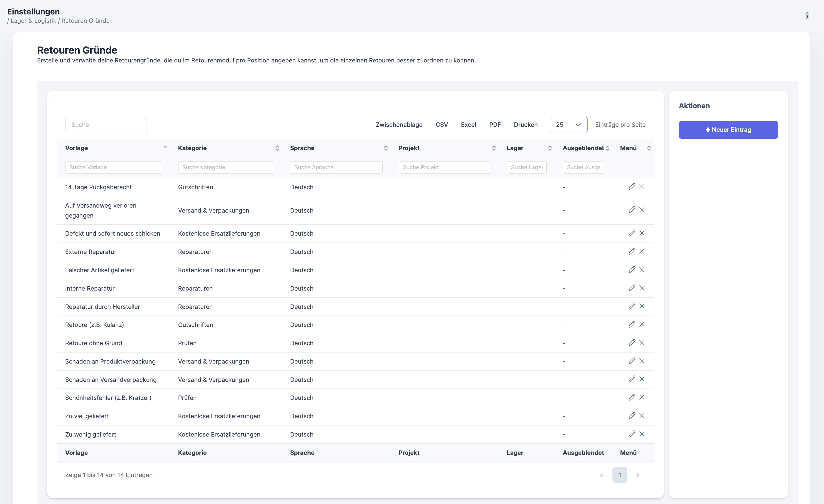824x504 pixels.
Task: Go to previous page arrow
Action: click(602, 475)
